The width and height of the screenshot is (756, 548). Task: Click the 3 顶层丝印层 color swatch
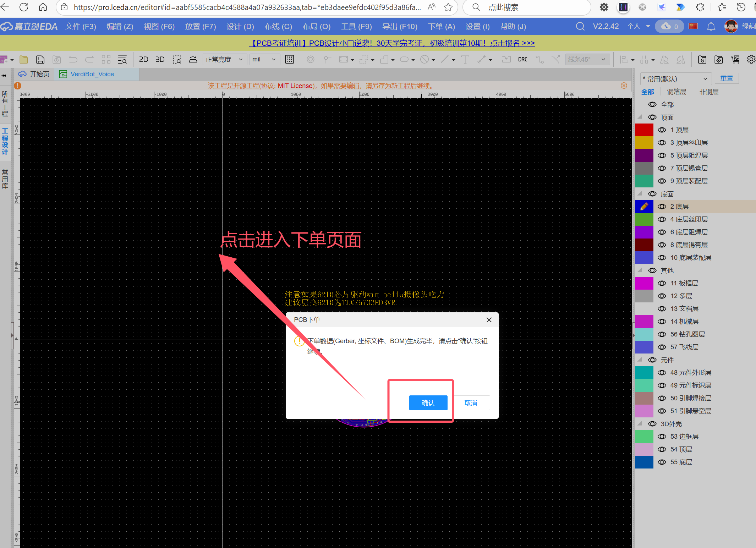tap(644, 143)
